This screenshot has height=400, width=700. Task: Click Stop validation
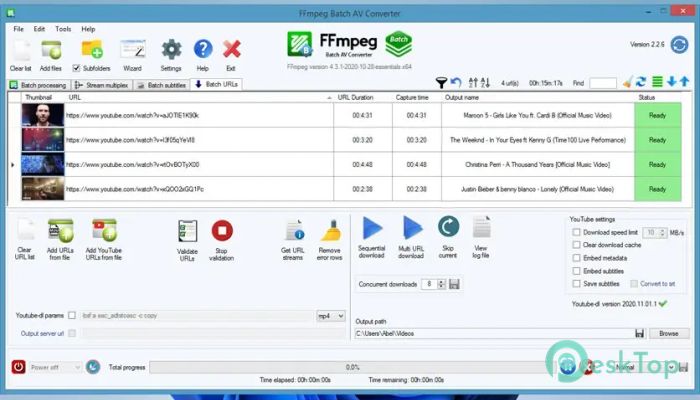coord(222,231)
